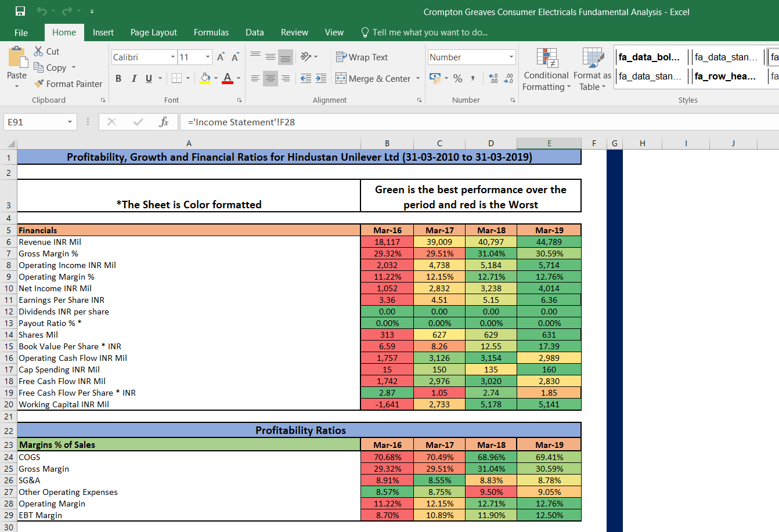Screen dimensions: 779x532
Task: Open the File tab
Action: (21, 32)
